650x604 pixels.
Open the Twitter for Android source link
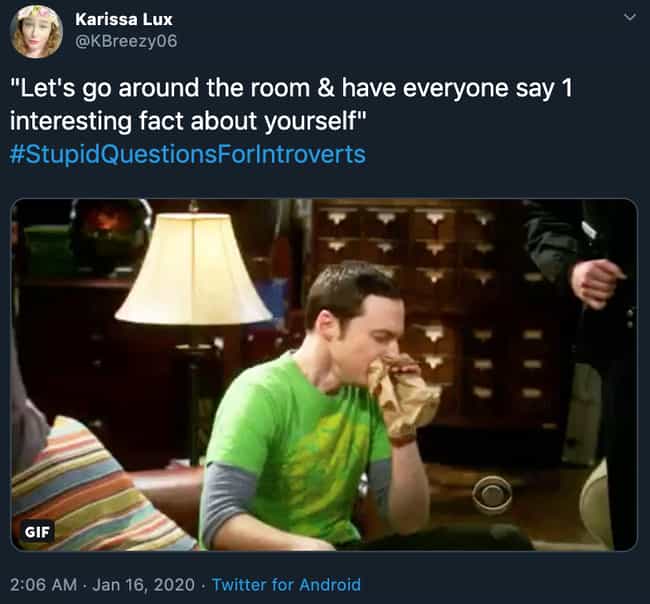click(286, 585)
